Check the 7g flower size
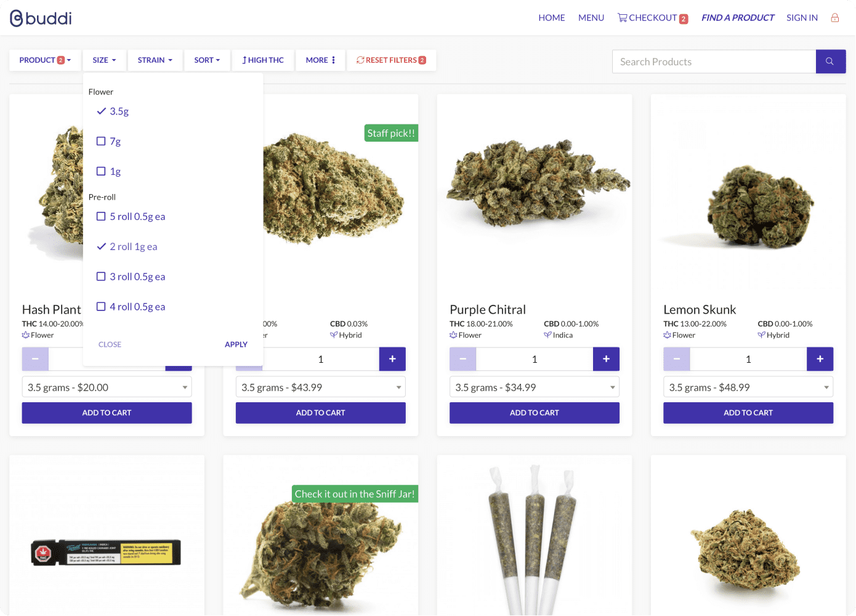Viewport: 856px width, 616px height. click(108, 142)
